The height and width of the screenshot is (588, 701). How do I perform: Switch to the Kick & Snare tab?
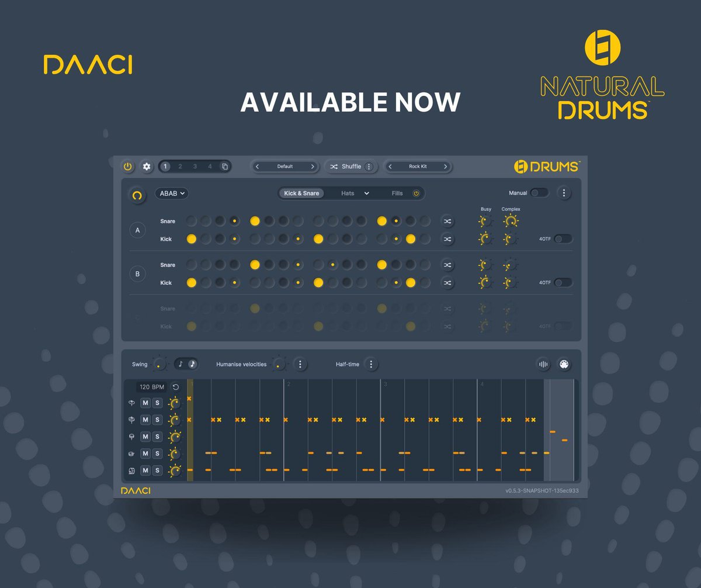(302, 193)
